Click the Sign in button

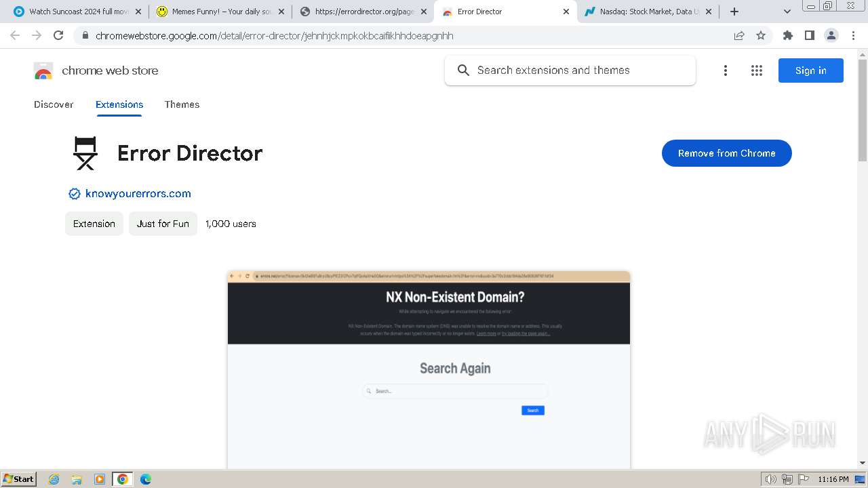[811, 70]
